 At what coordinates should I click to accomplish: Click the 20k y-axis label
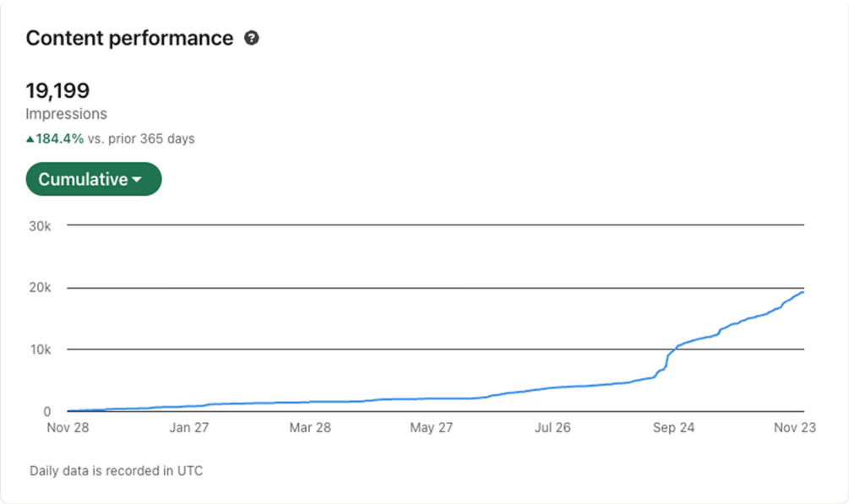[39, 288]
